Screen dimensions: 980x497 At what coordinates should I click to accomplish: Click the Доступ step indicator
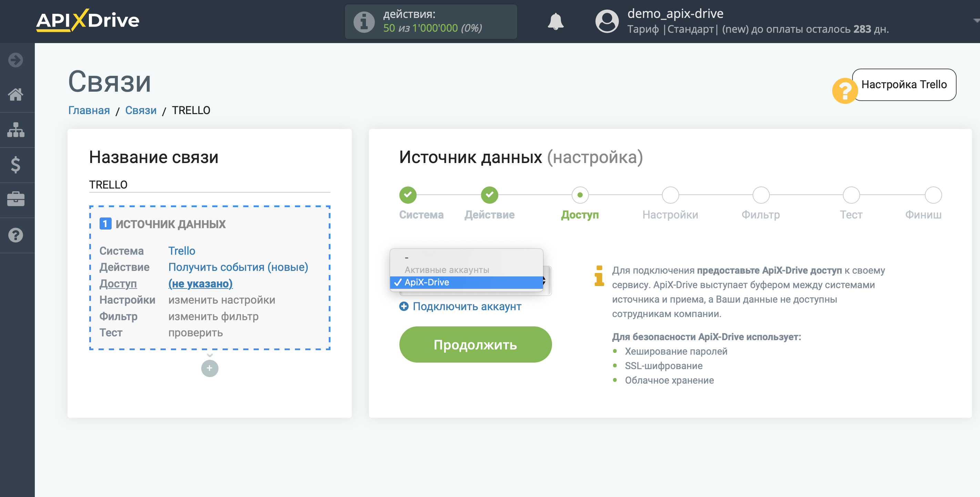(579, 195)
